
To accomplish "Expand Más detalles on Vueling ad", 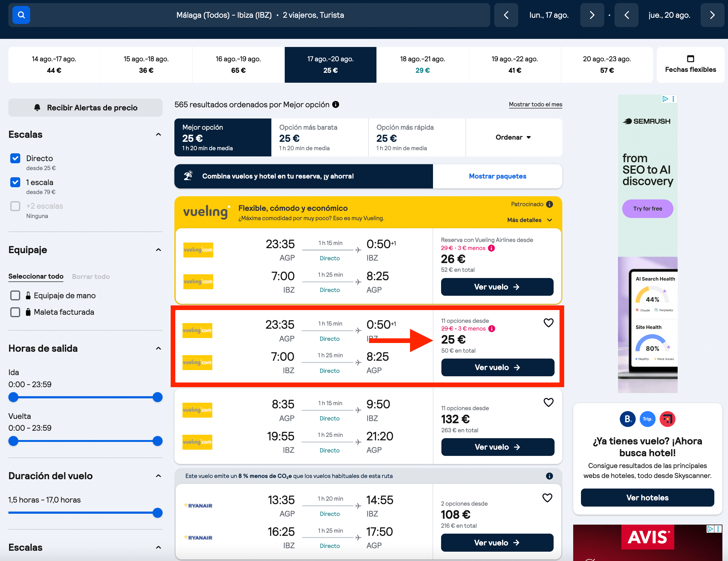I will point(529,220).
